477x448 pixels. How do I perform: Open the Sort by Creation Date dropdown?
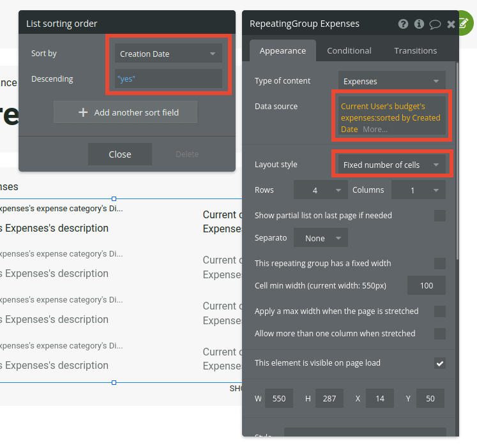point(168,54)
